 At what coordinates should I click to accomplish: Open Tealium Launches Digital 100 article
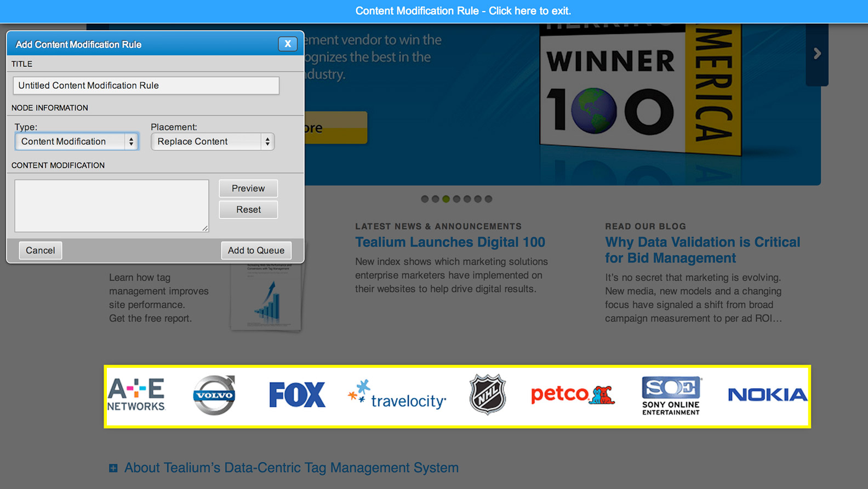tap(450, 242)
